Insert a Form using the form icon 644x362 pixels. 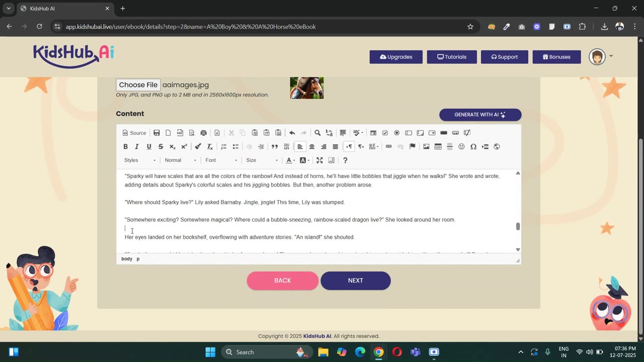tap(373, 133)
